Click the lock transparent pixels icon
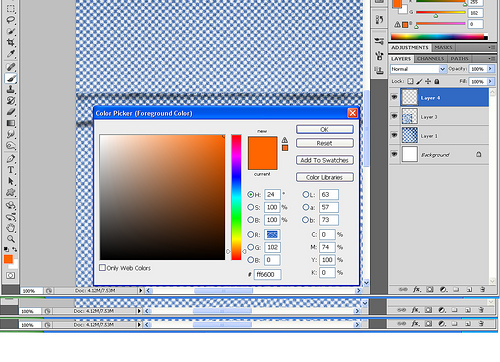Image resolution: width=500 pixels, height=362 pixels. point(410,81)
